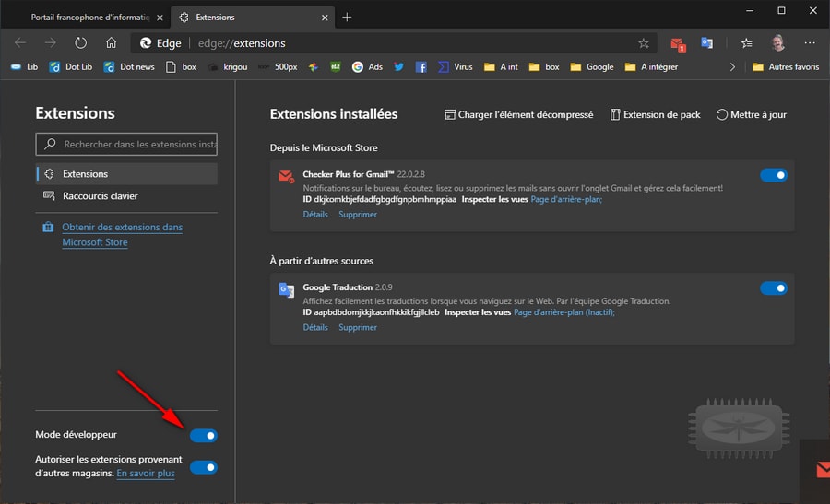This screenshot has width=830, height=504.
Task: Disable the Google Traduction extension toggle
Action: click(774, 288)
